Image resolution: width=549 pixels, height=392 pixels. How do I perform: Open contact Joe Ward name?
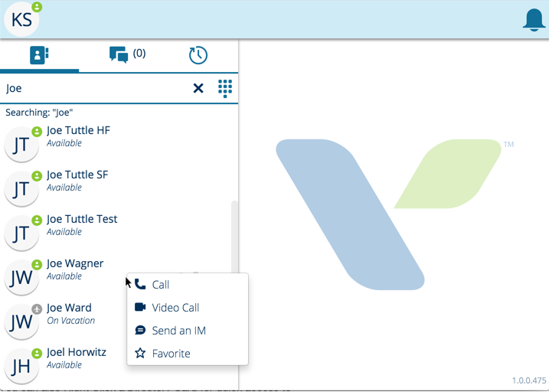click(x=69, y=308)
